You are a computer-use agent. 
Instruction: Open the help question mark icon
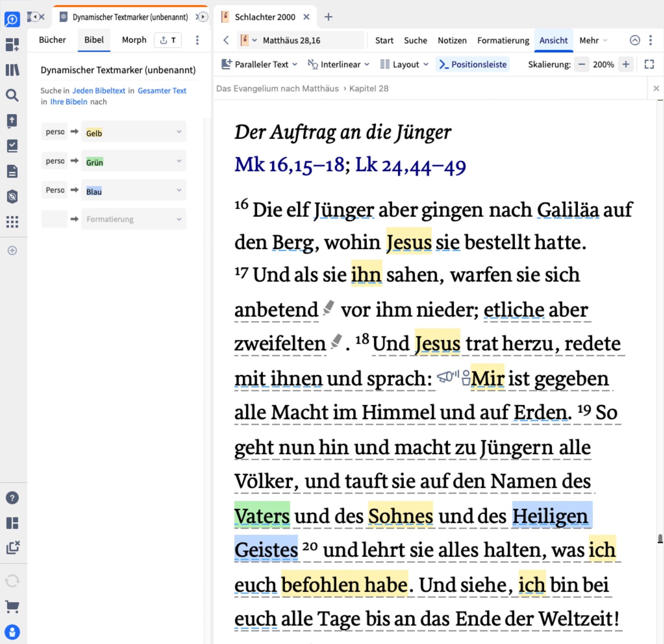tap(12, 498)
